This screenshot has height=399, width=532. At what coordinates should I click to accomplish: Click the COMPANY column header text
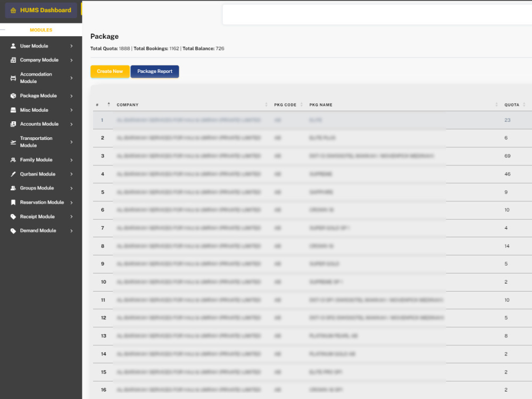[x=128, y=105]
